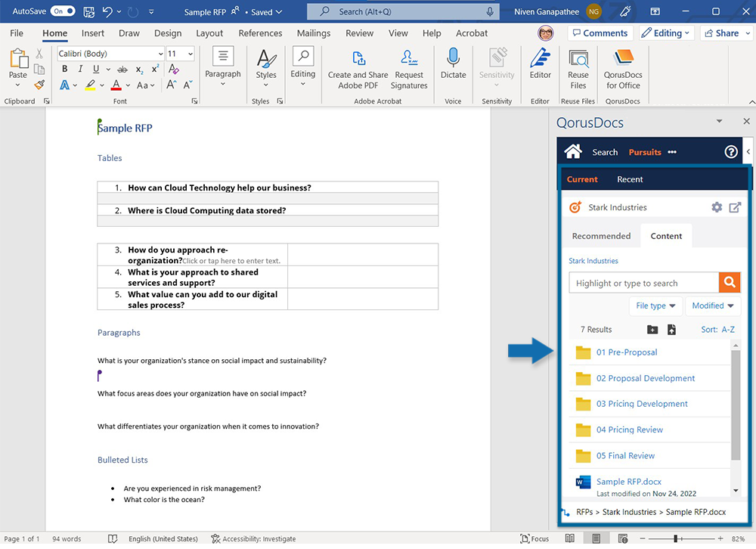This screenshot has height=549, width=756.
Task: Increase the font size with Grow Font
Action: [171, 85]
